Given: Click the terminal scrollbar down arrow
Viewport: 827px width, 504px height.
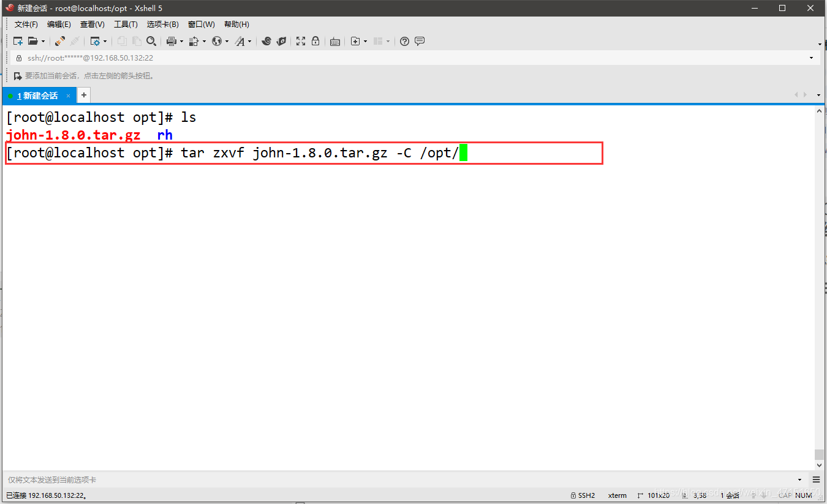Looking at the screenshot, I should pos(819,465).
